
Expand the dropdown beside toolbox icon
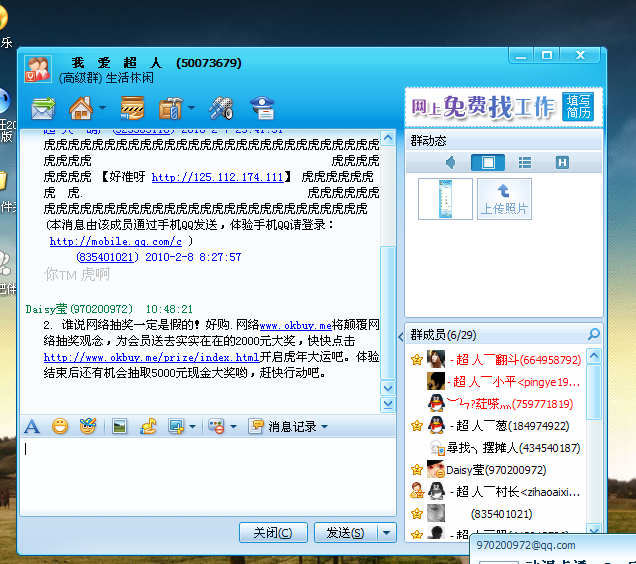click(x=191, y=108)
